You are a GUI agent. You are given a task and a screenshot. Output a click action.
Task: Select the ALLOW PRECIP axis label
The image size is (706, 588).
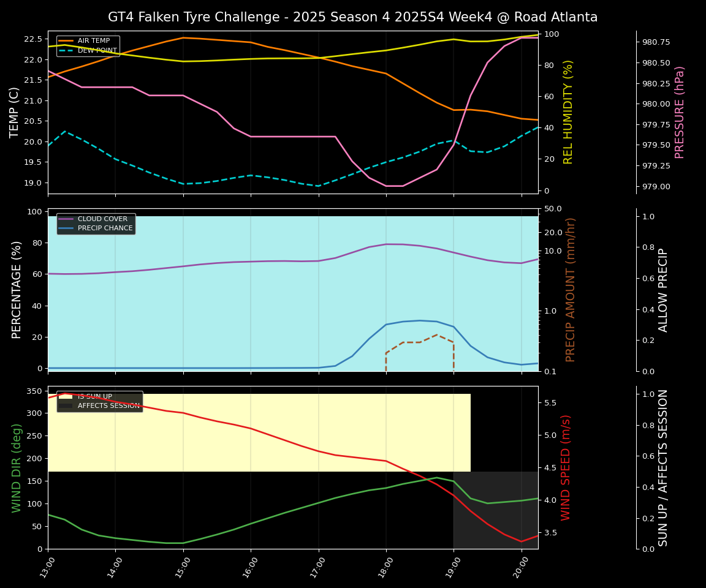[664, 290]
